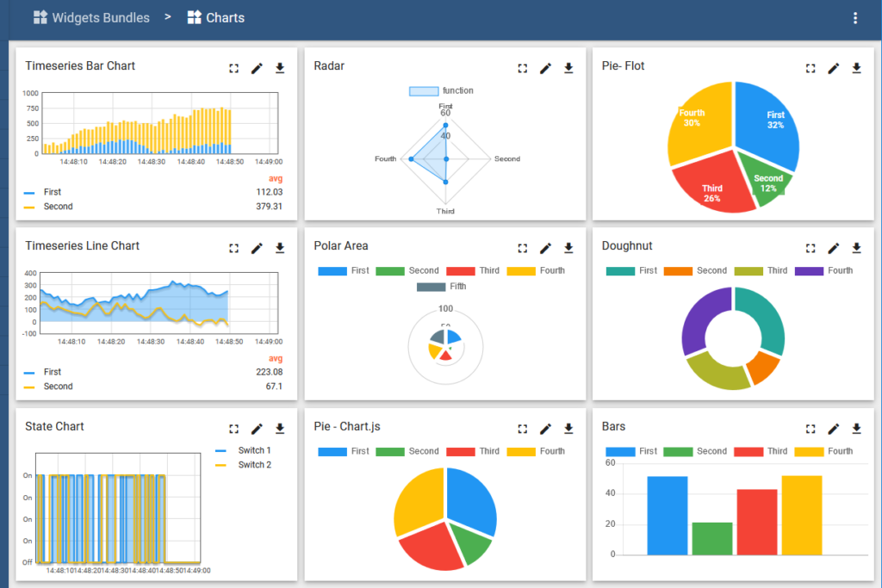The image size is (882, 588).
Task: Expand the Polar Area widget to fullscreen
Action: (522, 249)
